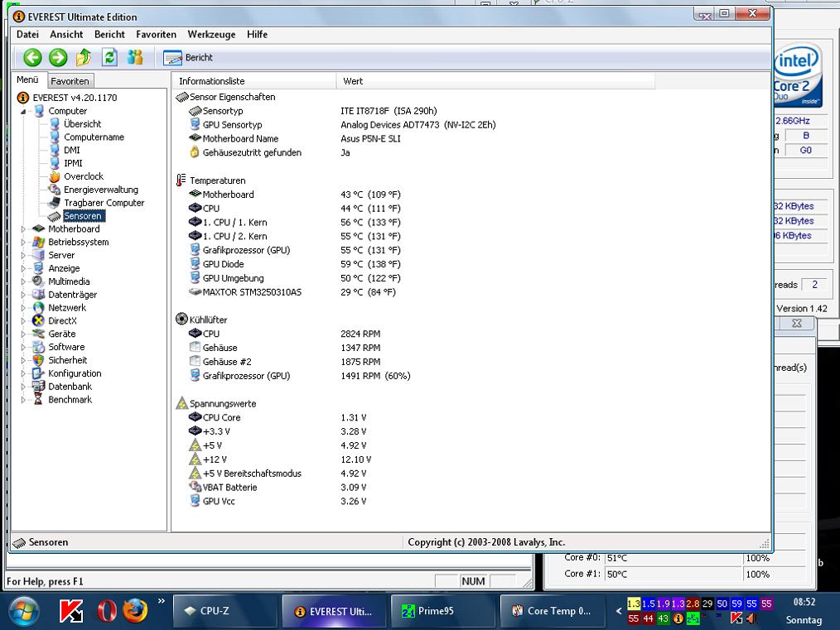Switch to Prime95 taskbar button
The width and height of the screenshot is (840, 630).
(443, 611)
